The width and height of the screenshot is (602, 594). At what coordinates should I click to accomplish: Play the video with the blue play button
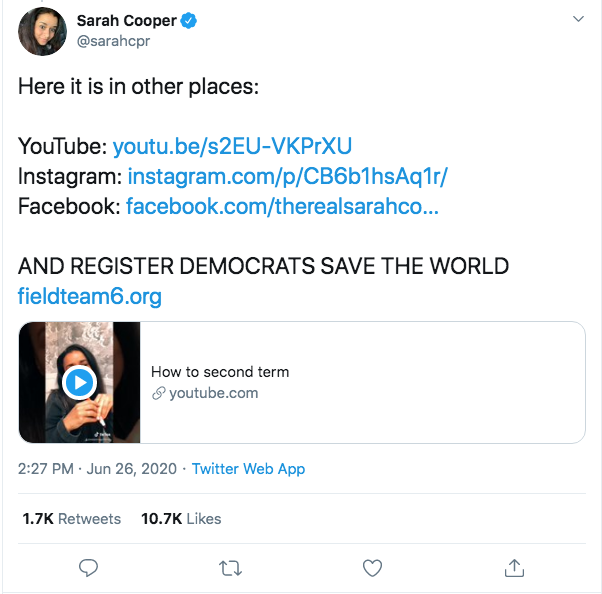79,382
